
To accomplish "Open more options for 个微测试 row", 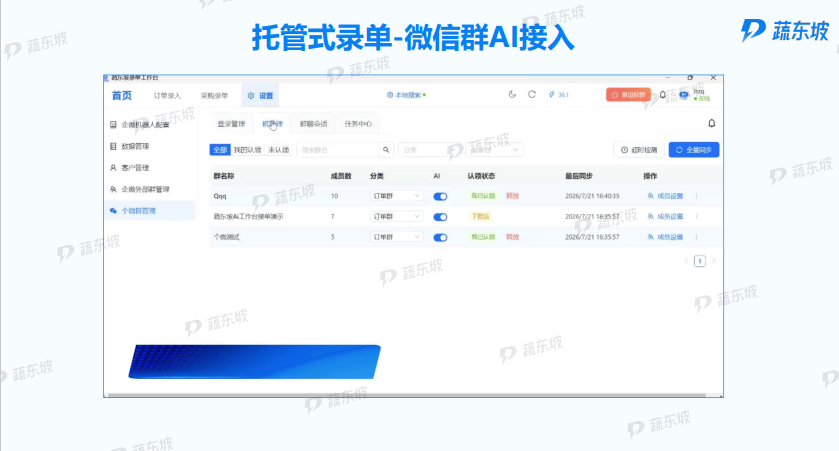I will (697, 236).
